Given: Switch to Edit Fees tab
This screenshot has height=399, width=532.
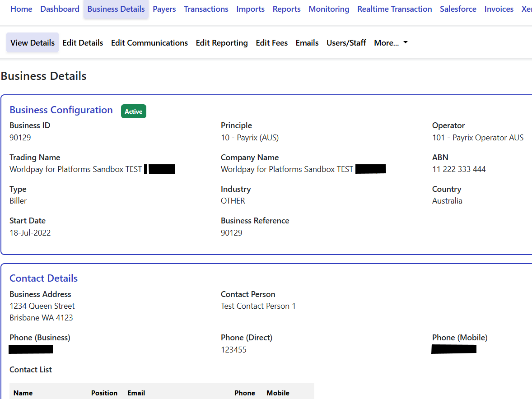Looking at the screenshot, I should coord(271,43).
